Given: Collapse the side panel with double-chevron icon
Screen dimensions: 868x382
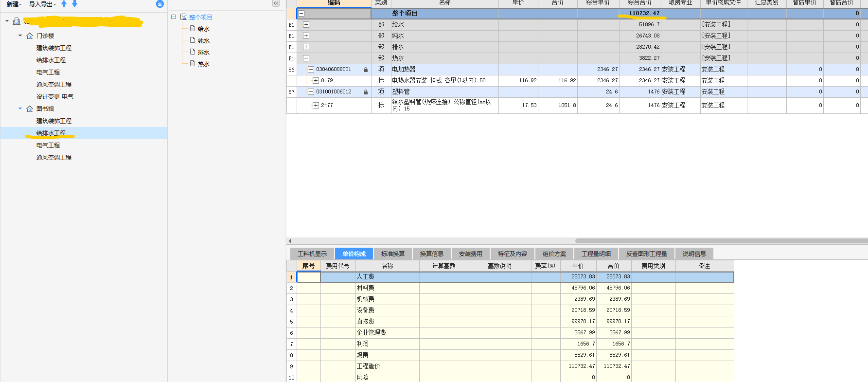Looking at the screenshot, I should pos(276,3).
